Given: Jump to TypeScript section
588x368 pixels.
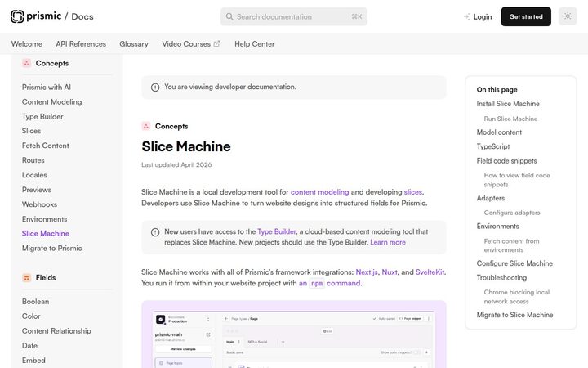Looking at the screenshot, I should click(493, 146).
